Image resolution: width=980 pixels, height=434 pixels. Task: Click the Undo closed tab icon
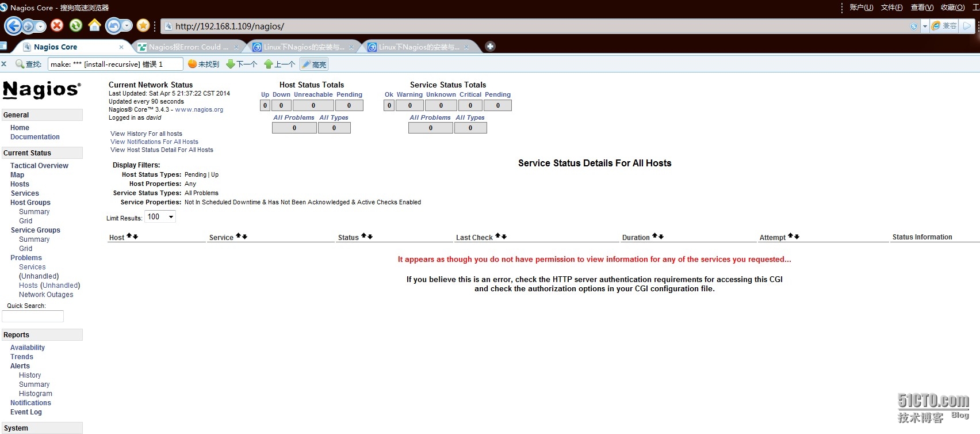coord(114,25)
